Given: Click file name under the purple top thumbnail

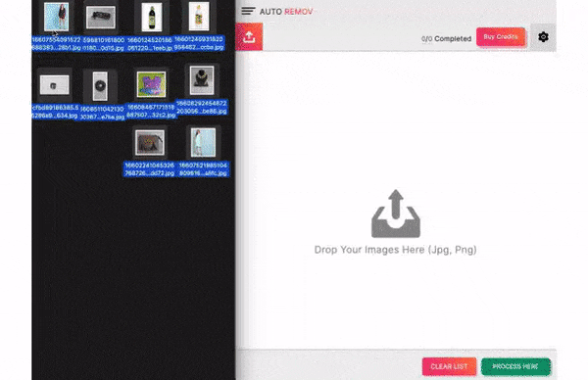Looking at the screenshot, I should [x=151, y=112].
